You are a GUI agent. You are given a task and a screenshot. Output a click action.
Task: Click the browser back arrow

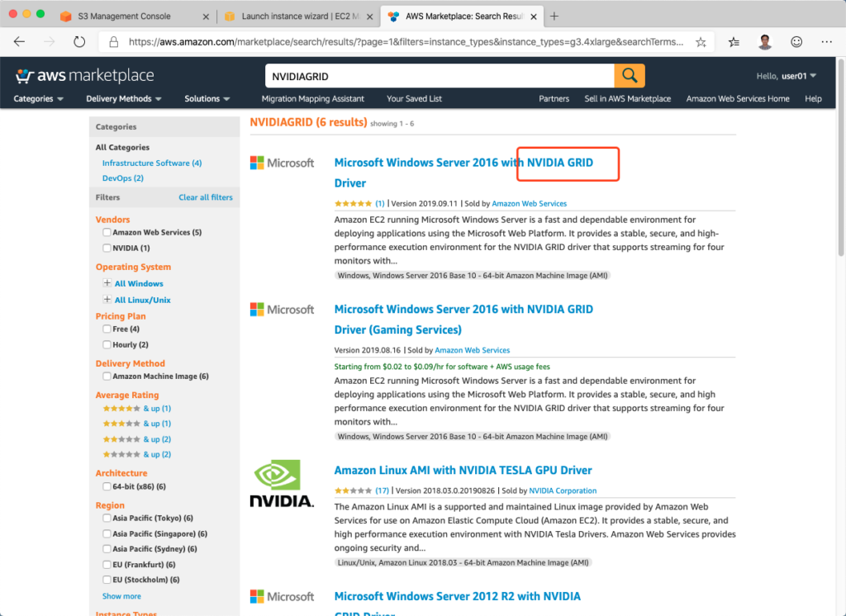tap(20, 41)
